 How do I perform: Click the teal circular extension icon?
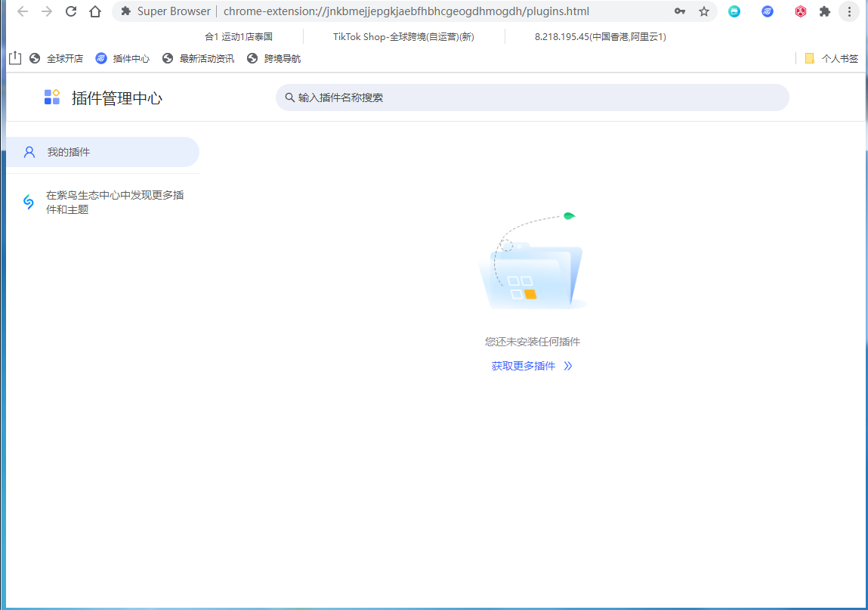pos(734,11)
